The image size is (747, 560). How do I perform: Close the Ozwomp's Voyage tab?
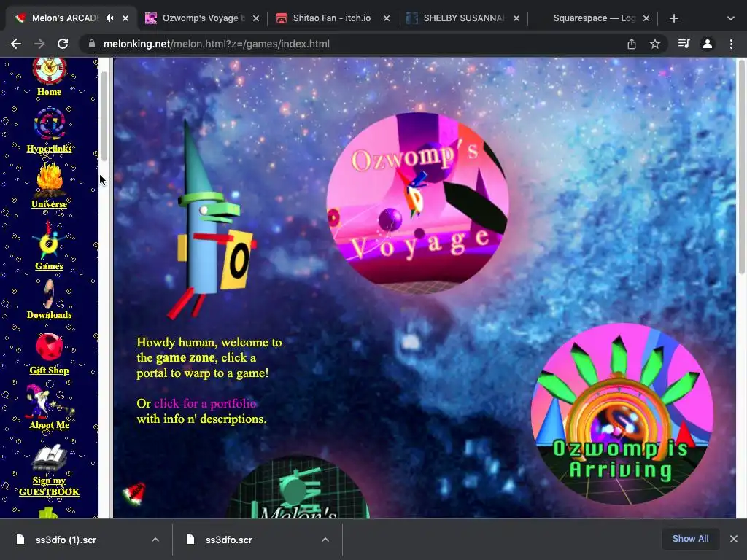tap(256, 18)
